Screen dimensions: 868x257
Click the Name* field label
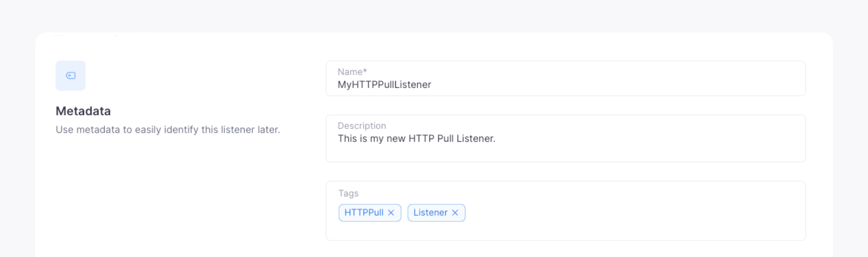[352, 72]
